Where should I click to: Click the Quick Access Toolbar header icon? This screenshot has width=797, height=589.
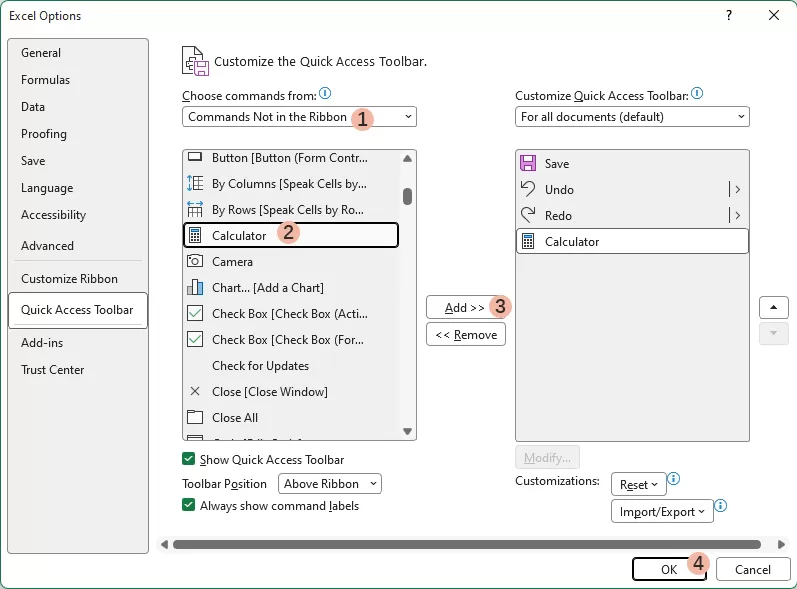pos(195,61)
